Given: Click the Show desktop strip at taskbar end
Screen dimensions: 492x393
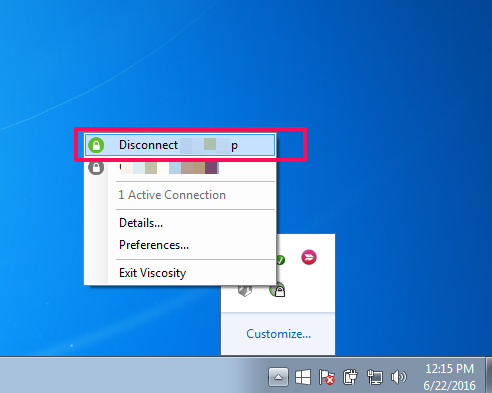Looking at the screenshot, I should (489, 375).
